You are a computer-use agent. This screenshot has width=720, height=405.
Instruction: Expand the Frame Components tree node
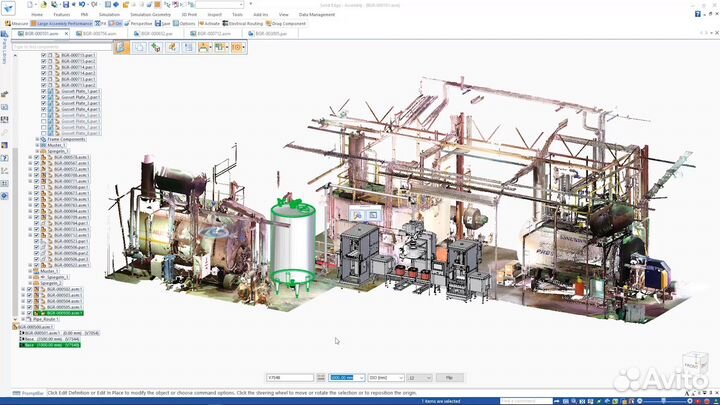tap(37, 139)
